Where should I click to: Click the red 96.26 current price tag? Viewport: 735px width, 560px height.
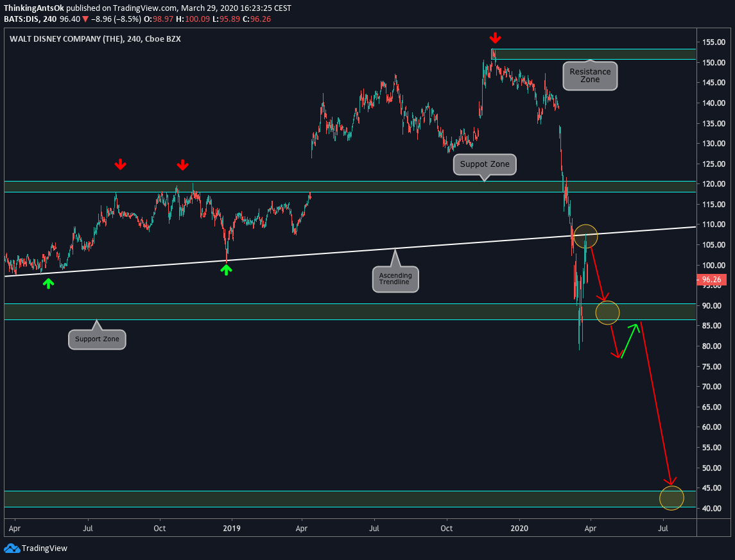coord(711,280)
